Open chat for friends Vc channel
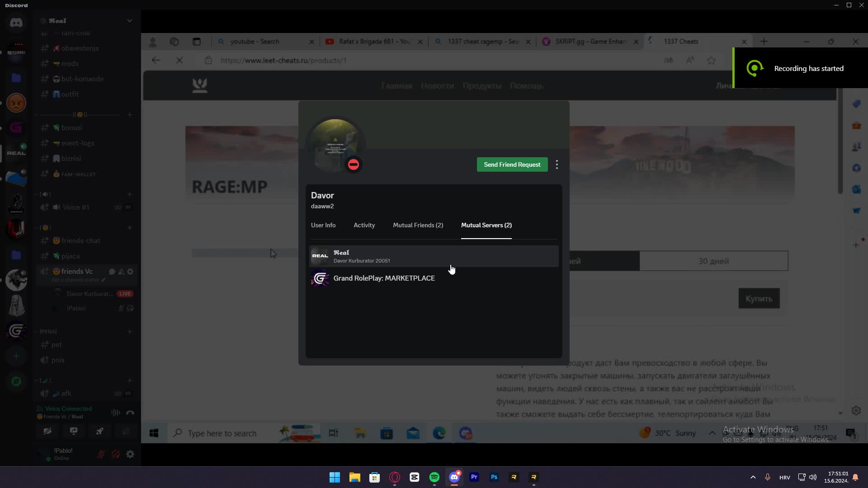 point(112,272)
